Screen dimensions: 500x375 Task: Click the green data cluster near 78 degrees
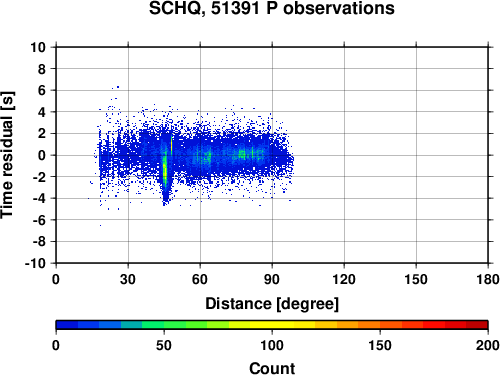click(243, 154)
